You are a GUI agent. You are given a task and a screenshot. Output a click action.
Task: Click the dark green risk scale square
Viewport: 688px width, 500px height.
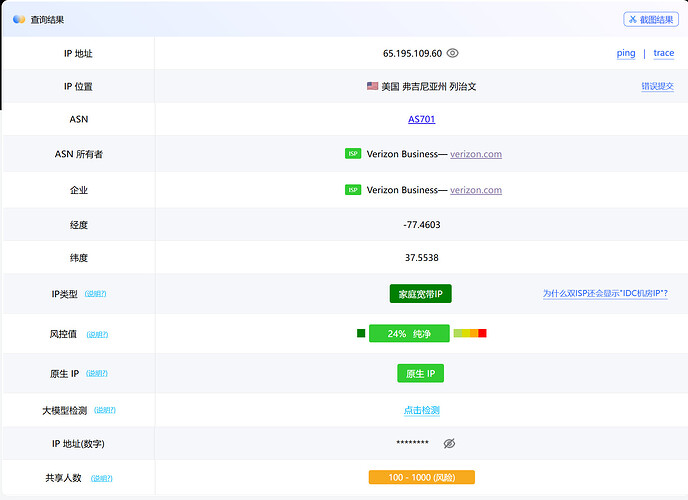click(361, 333)
